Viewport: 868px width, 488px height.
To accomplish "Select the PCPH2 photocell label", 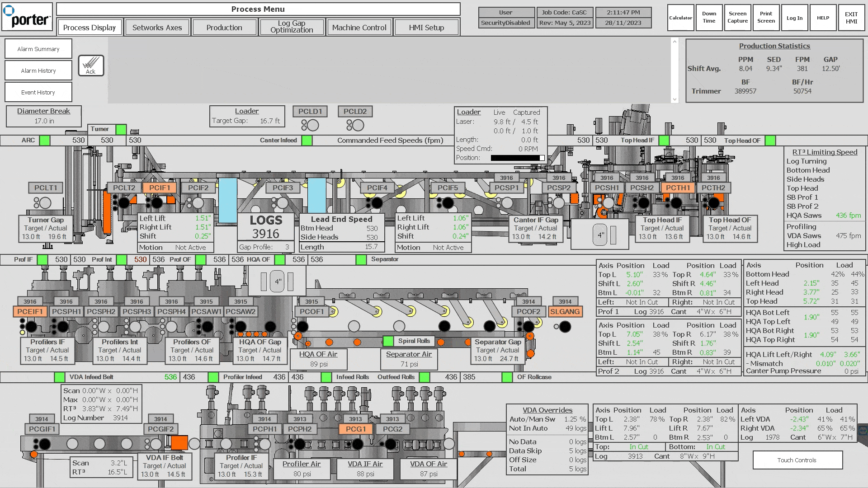I will click(300, 429).
